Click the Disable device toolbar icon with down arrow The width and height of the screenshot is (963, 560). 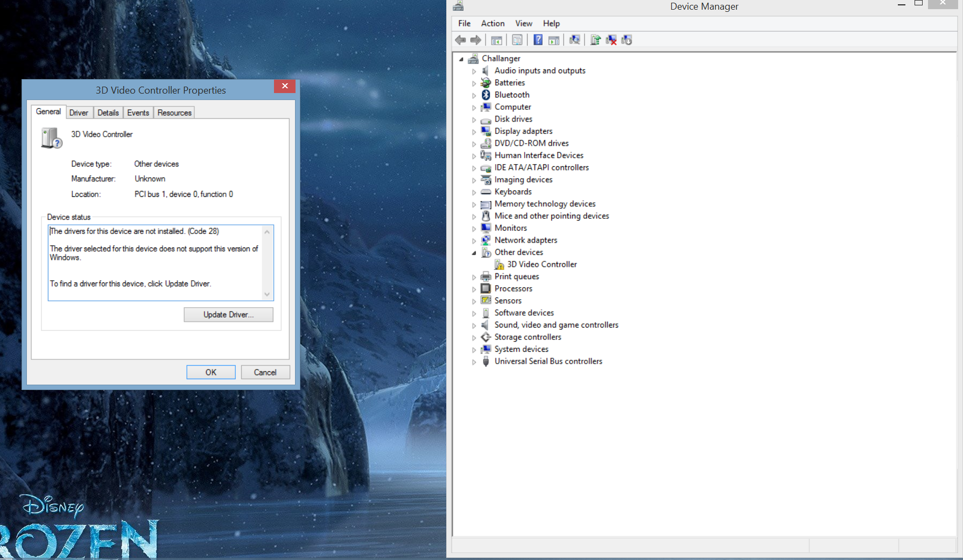coord(627,40)
